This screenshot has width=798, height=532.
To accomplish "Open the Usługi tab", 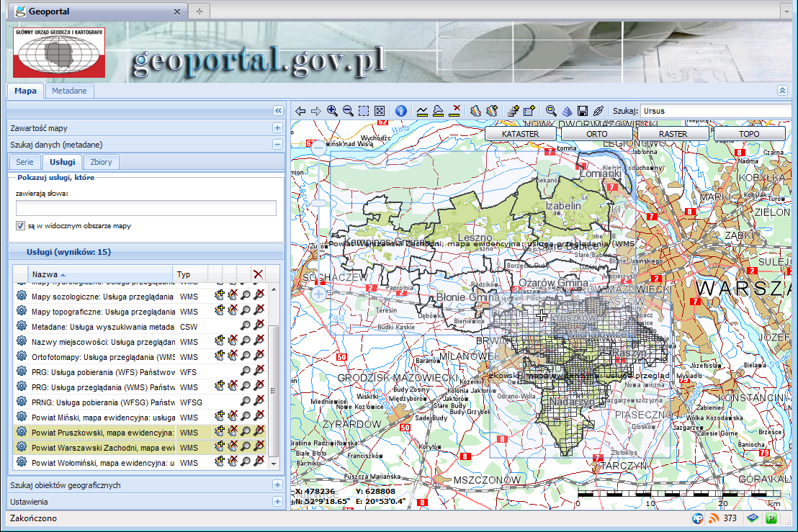I will pyautogui.click(x=62, y=162).
